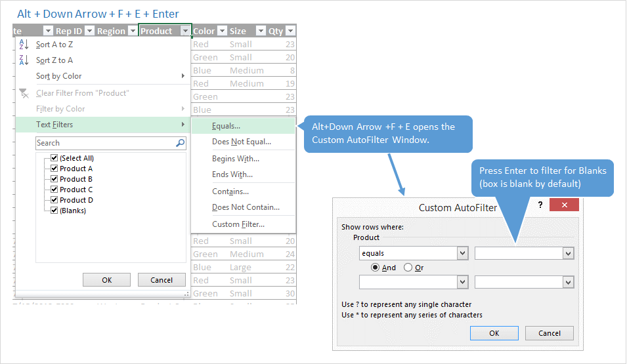627x364 pixels.
Task: Click the search magnifier icon in Search box
Action: [180, 143]
